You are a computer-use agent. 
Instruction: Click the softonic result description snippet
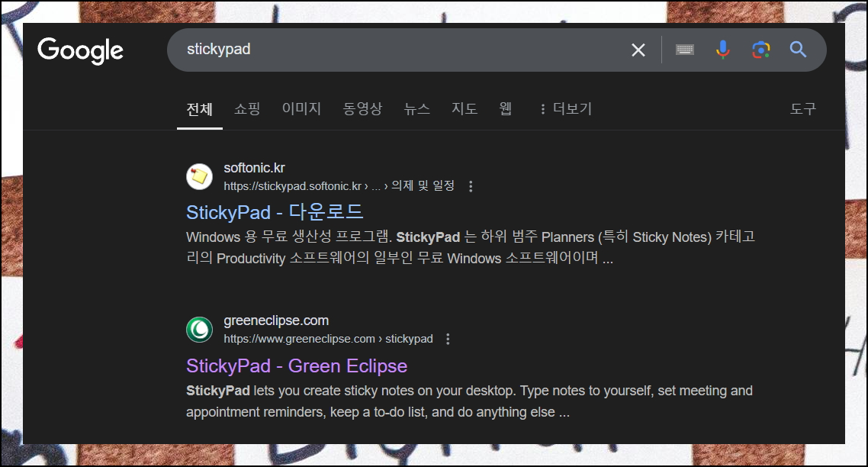[471, 248]
